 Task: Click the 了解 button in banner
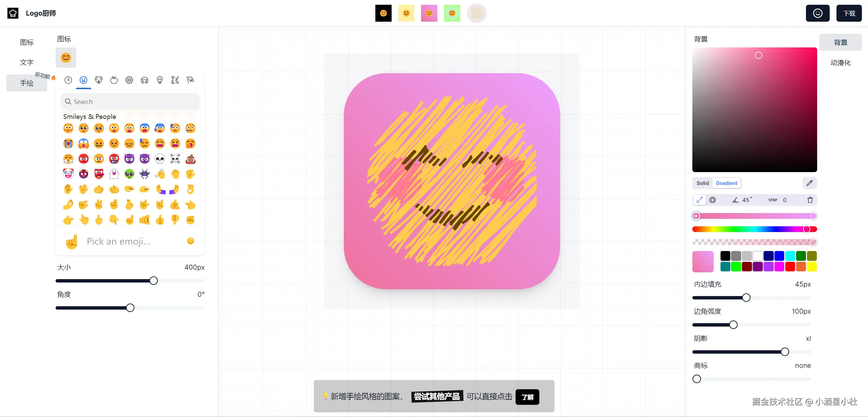point(527,397)
